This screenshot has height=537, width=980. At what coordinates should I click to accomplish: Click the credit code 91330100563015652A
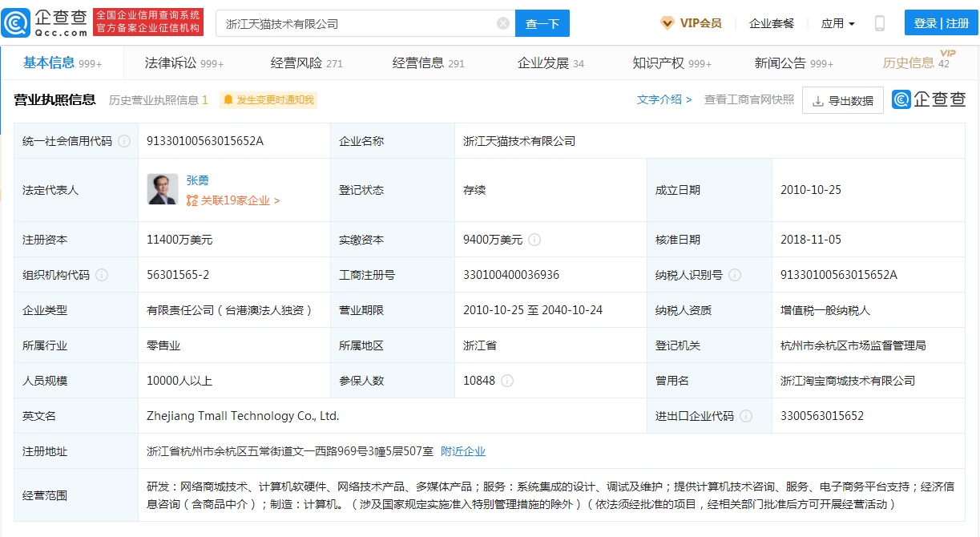point(205,141)
